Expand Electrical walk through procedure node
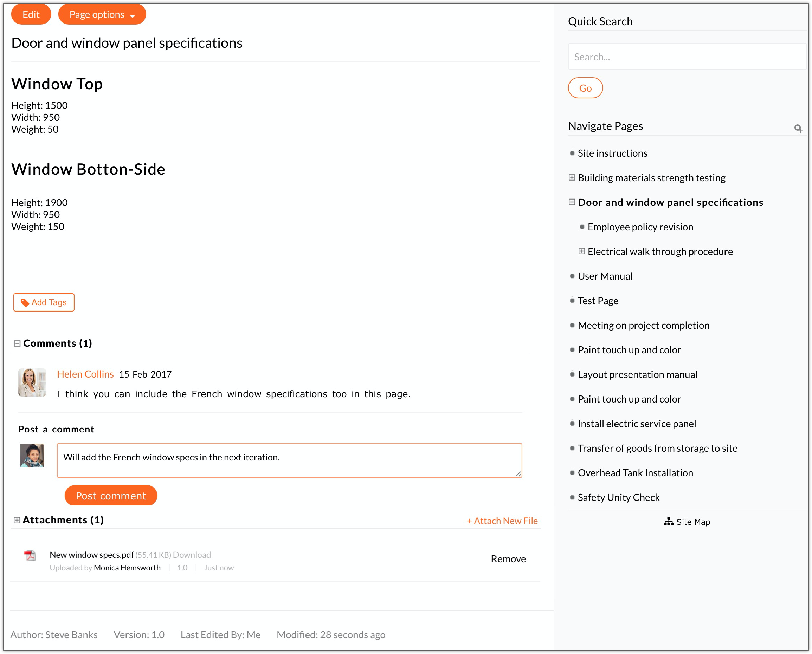812x654 pixels. 582,251
